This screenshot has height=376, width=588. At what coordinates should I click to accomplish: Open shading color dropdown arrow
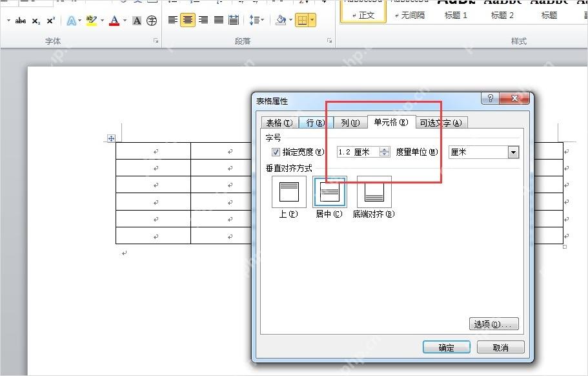pyautogui.click(x=290, y=20)
